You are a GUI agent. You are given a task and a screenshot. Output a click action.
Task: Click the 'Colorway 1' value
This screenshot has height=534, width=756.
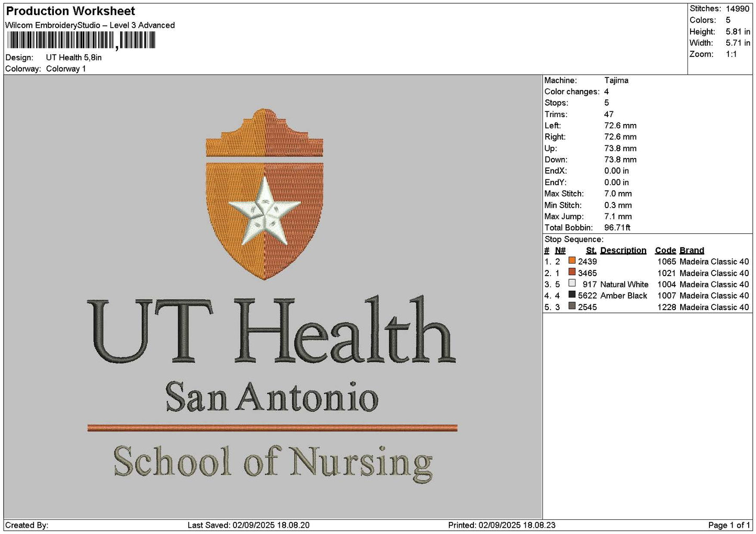pyautogui.click(x=66, y=69)
